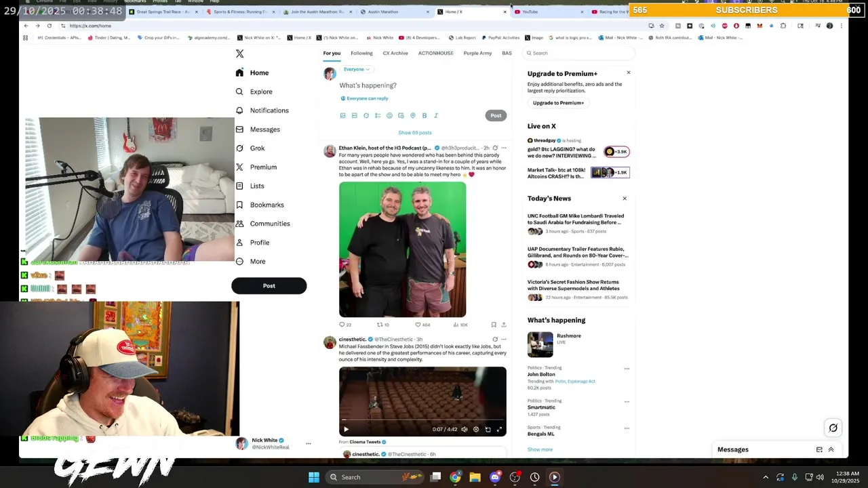Switch to the For you tab

pos(332,53)
